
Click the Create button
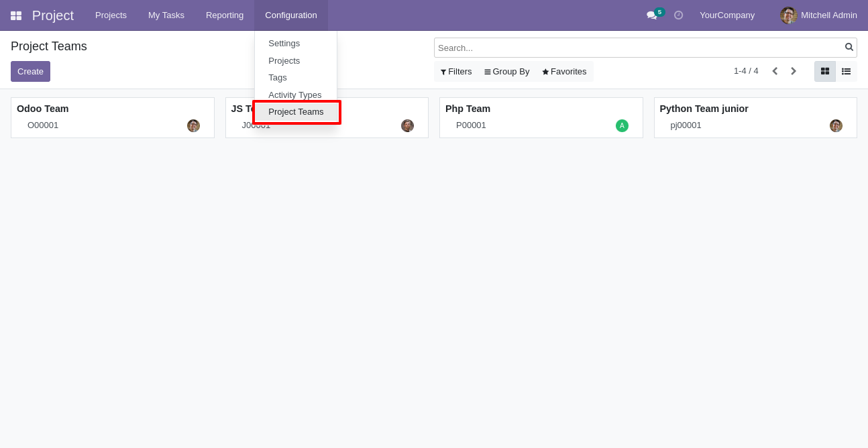30,71
